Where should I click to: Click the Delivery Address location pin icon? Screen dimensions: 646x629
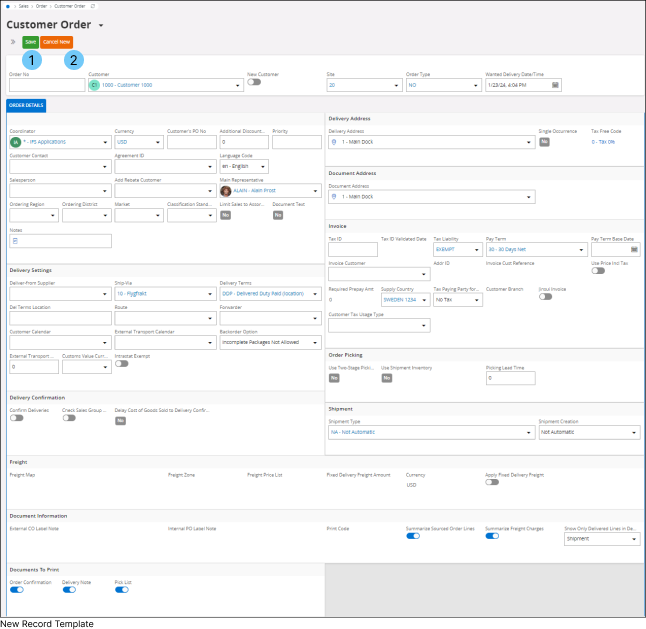click(334, 142)
